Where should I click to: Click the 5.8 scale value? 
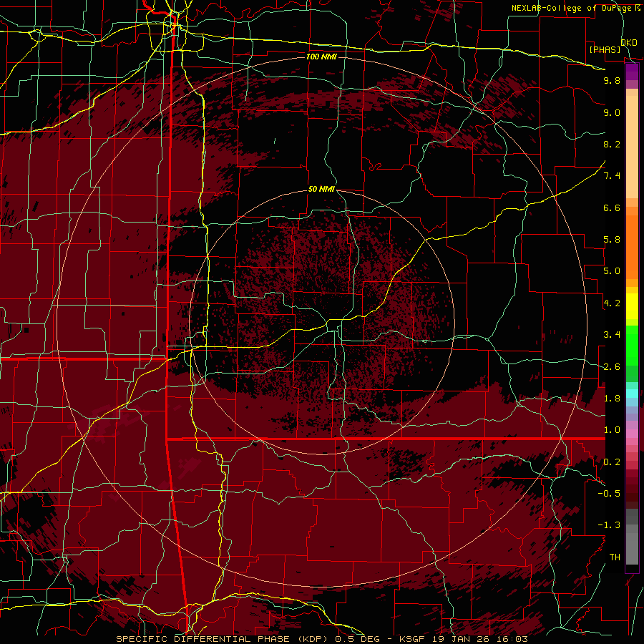[x=612, y=240]
